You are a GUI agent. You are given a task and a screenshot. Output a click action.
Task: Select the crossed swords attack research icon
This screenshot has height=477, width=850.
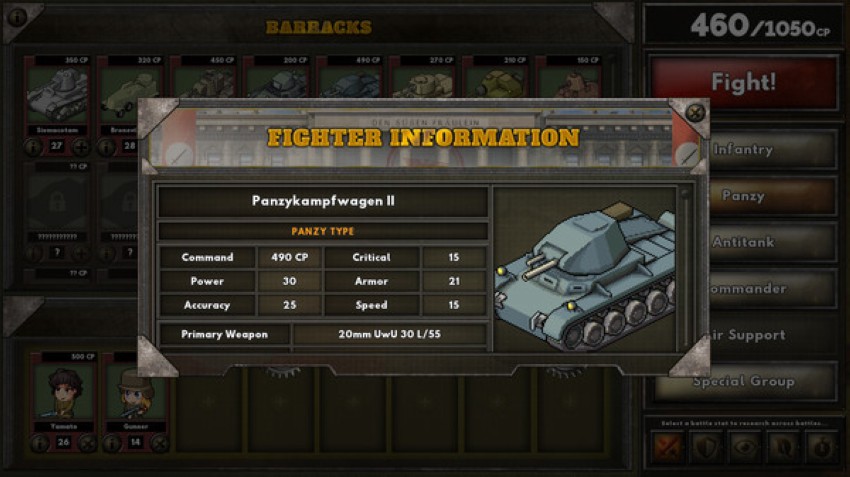(x=668, y=448)
